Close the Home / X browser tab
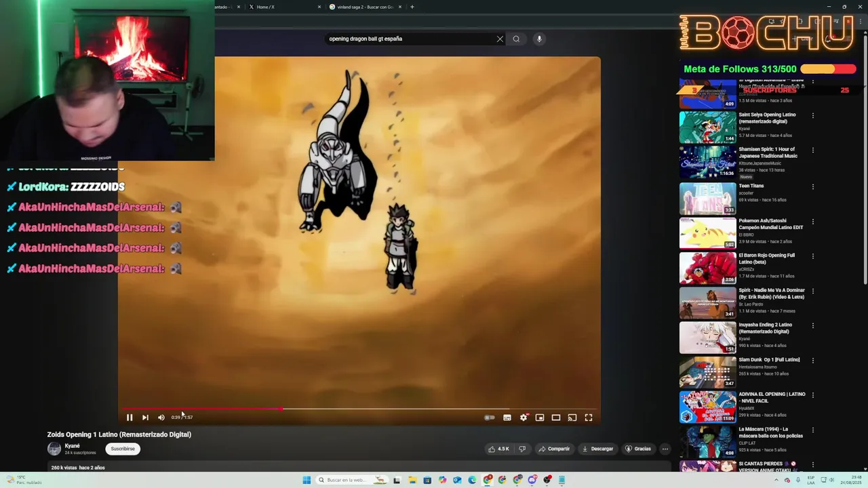The height and width of the screenshot is (488, 868). [319, 7]
